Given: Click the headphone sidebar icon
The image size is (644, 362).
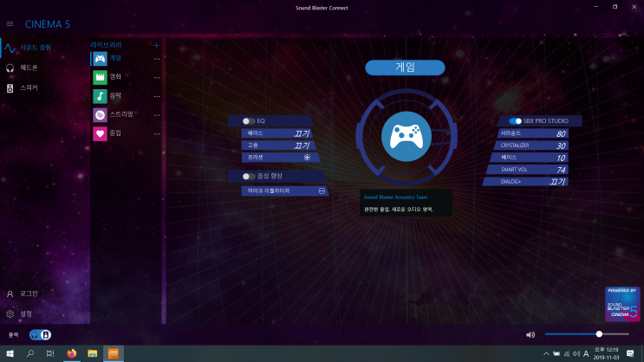Looking at the screenshot, I should pyautogui.click(x=10, y=68).
